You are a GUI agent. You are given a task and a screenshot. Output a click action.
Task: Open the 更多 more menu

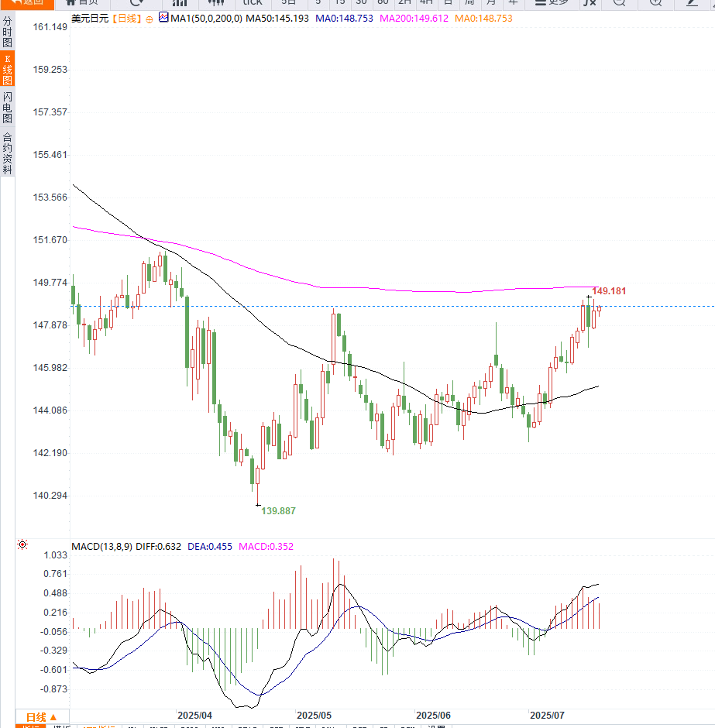click(552, 3)
